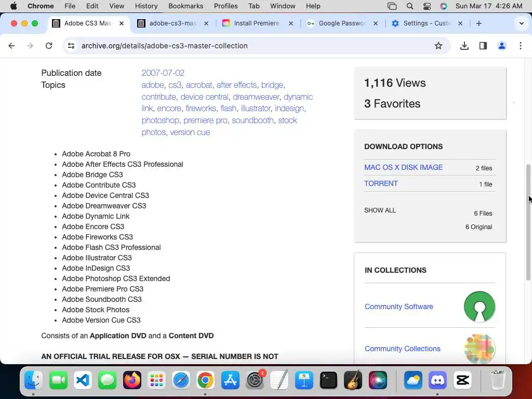
Task: Open the History menu
Action: (x=146, y=6)
